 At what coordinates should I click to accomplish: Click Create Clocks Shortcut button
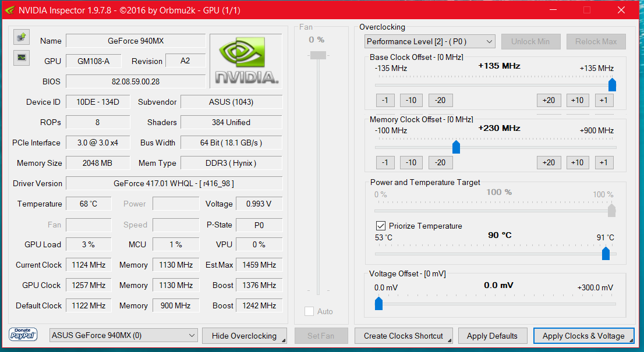click(x=404, y=336)
